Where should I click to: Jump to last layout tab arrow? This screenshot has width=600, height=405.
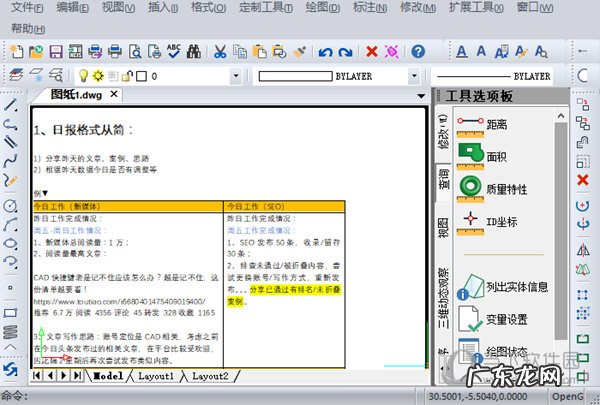click(77, 375)
